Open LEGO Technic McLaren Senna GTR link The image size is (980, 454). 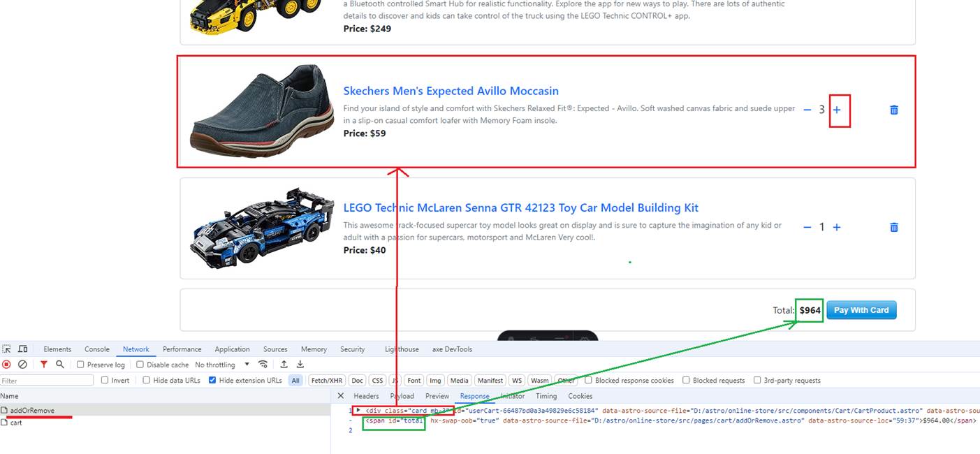tap(520, 207)
